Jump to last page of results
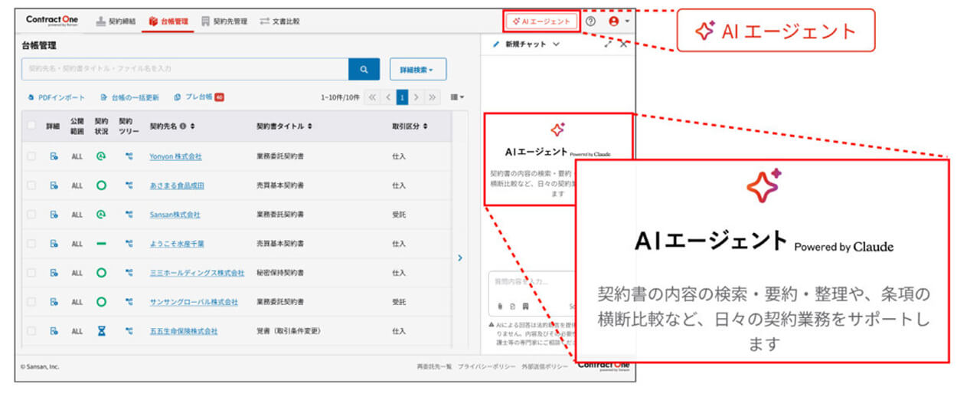This screenshot has width=980, height=397. point(432,97)
